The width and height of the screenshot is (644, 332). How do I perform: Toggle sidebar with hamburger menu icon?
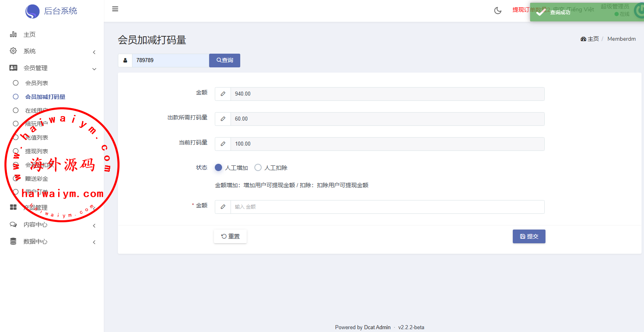pos(115,9)
